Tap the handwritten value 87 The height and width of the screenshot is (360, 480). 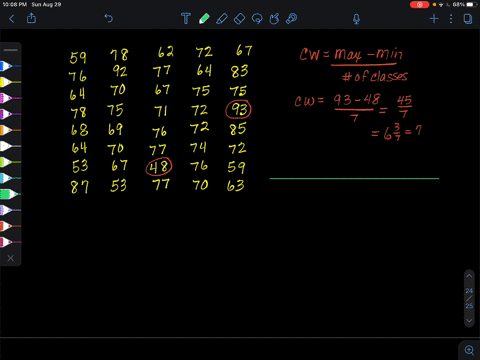pos(80,187)
